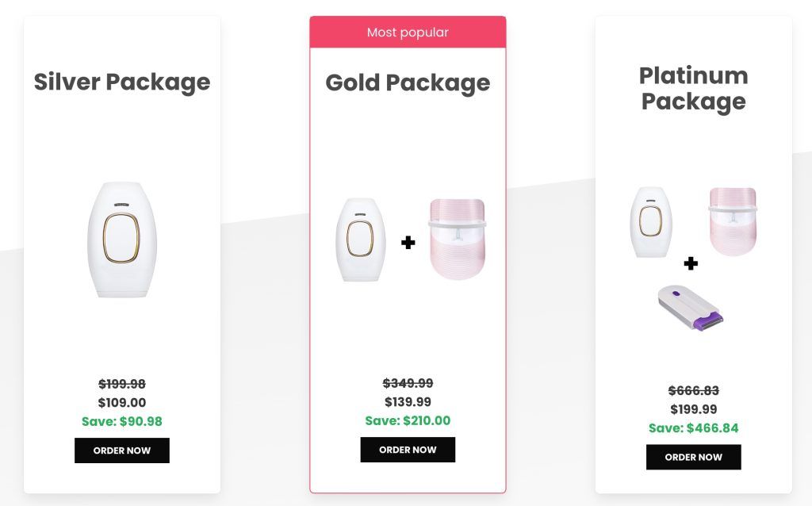Click the purple shaver image in Platinum Package
Image resolution: width=812 pixels, height=506 pixels.
point(691,308)
